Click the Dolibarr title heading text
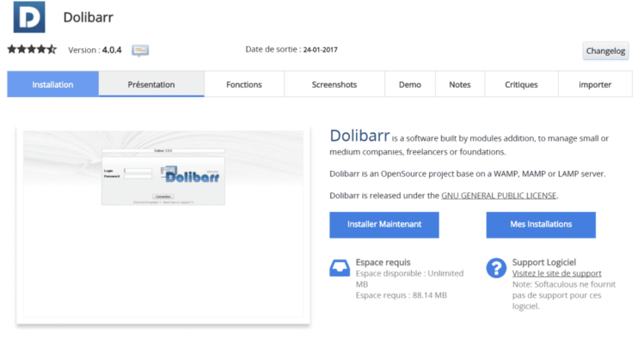644x340 pixels. pos(89,17)
